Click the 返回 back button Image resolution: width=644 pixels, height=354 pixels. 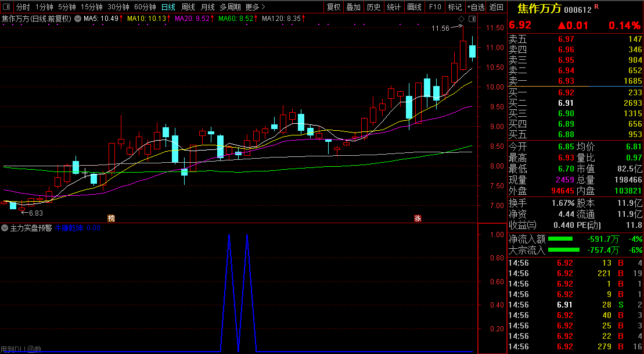coord(497,7)
